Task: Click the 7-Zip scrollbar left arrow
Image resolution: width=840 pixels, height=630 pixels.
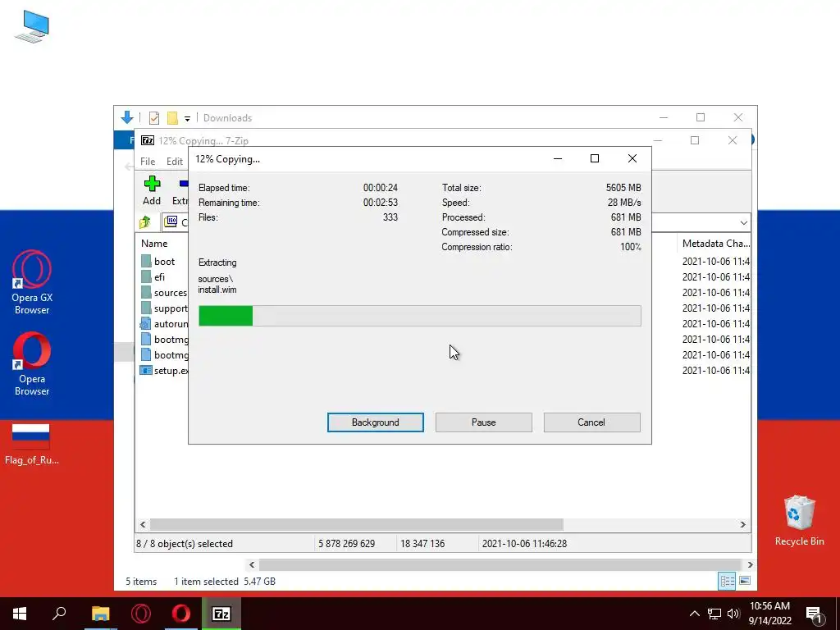Action: coord(143,524)
